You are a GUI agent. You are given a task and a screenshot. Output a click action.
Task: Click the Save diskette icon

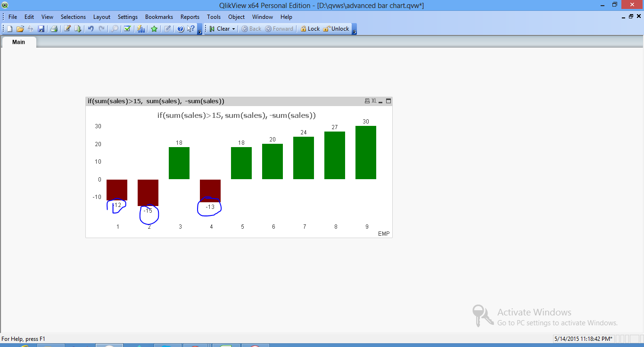pyautogui.click(x=41, y=29)
